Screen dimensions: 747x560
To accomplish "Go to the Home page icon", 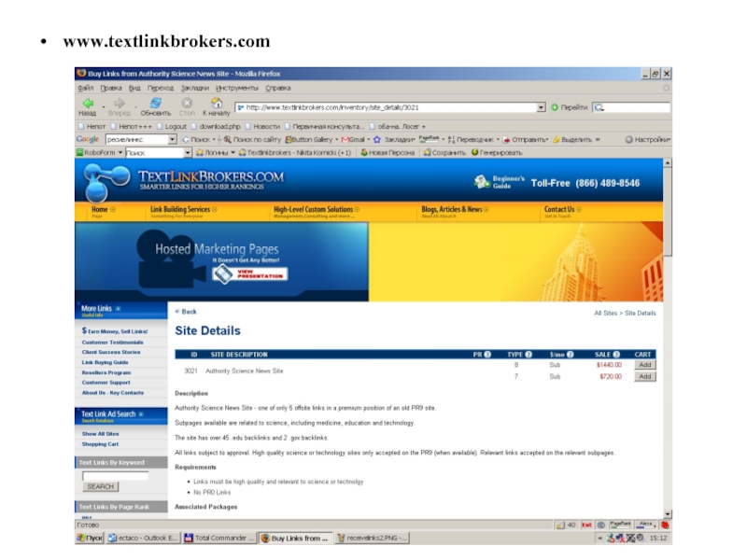I will [x=217, y=104].
